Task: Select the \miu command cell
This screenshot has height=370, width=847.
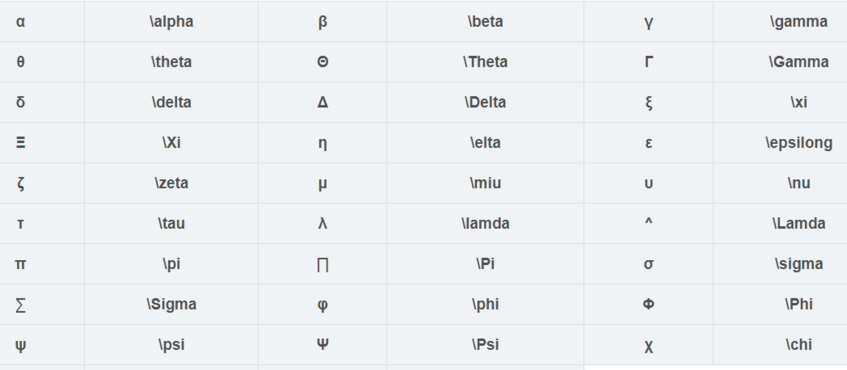Action: click(x=485, y=183)
